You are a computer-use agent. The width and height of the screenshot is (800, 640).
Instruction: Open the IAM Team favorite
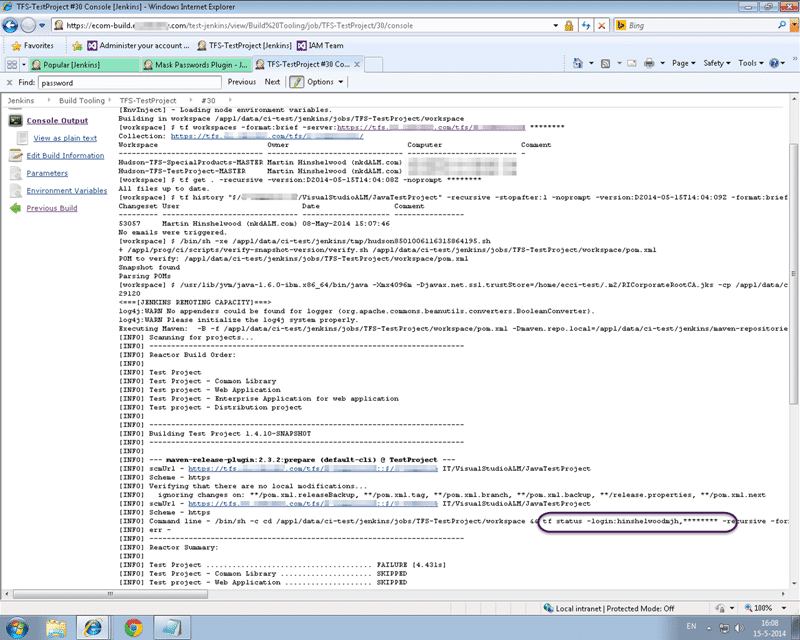320,45
